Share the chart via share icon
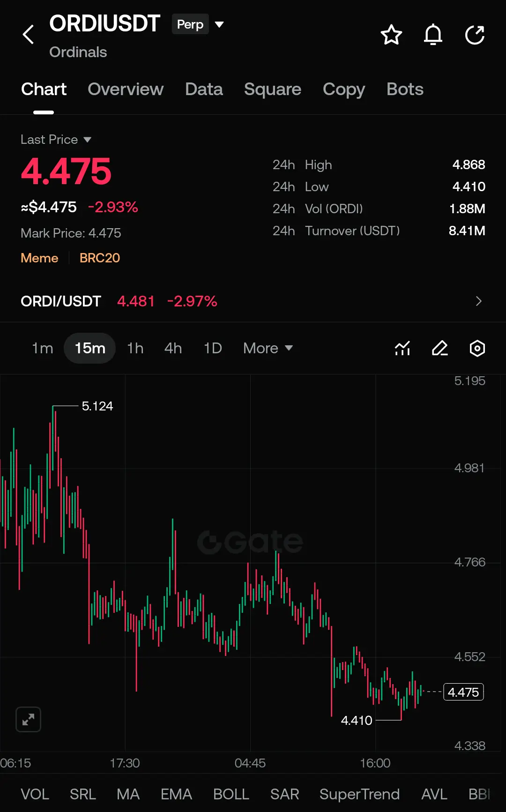This screenshot has height=812, width=506. (x=475, y=35)
